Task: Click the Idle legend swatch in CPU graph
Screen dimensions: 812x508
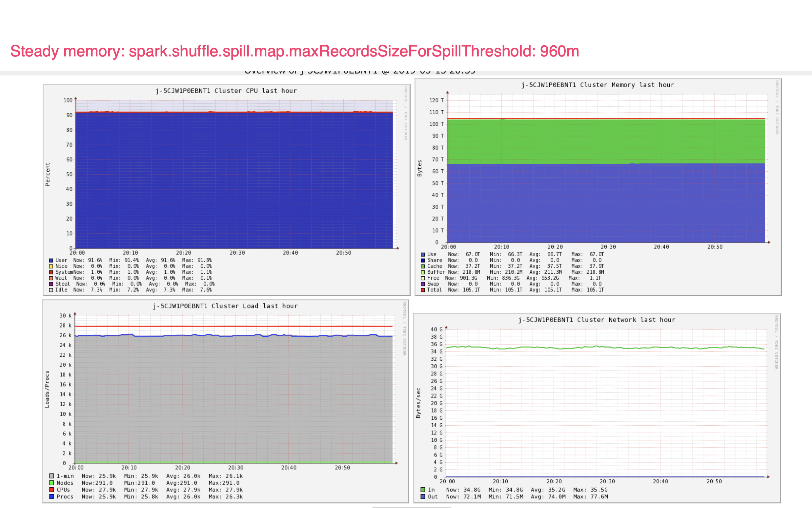Action: coord(51,290)
